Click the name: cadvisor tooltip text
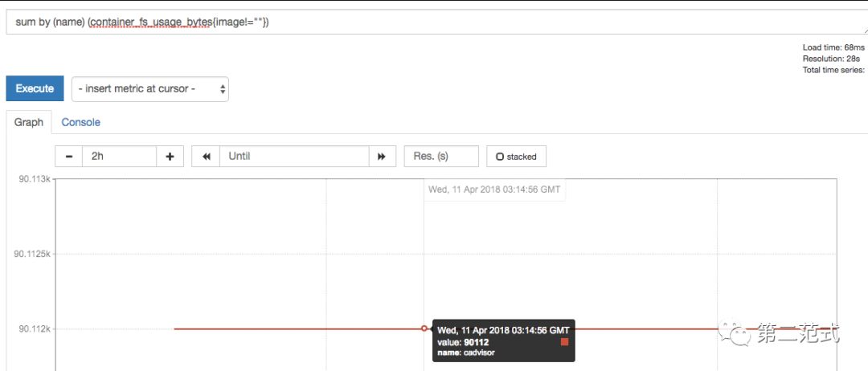 click(x=466, y=353)
